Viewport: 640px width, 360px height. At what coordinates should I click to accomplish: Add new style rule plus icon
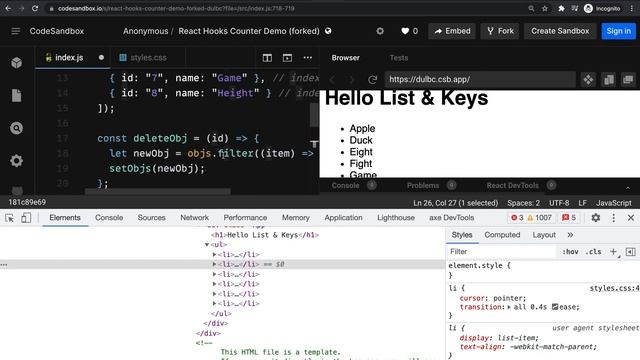[613, 252]
